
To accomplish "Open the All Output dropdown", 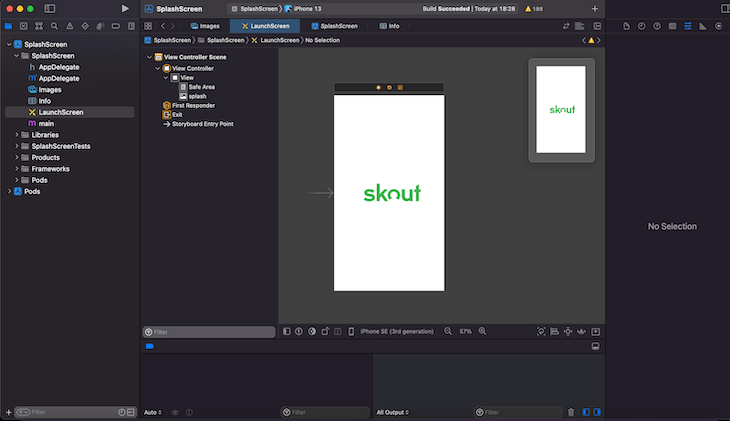I will click(x=392, y=412).
